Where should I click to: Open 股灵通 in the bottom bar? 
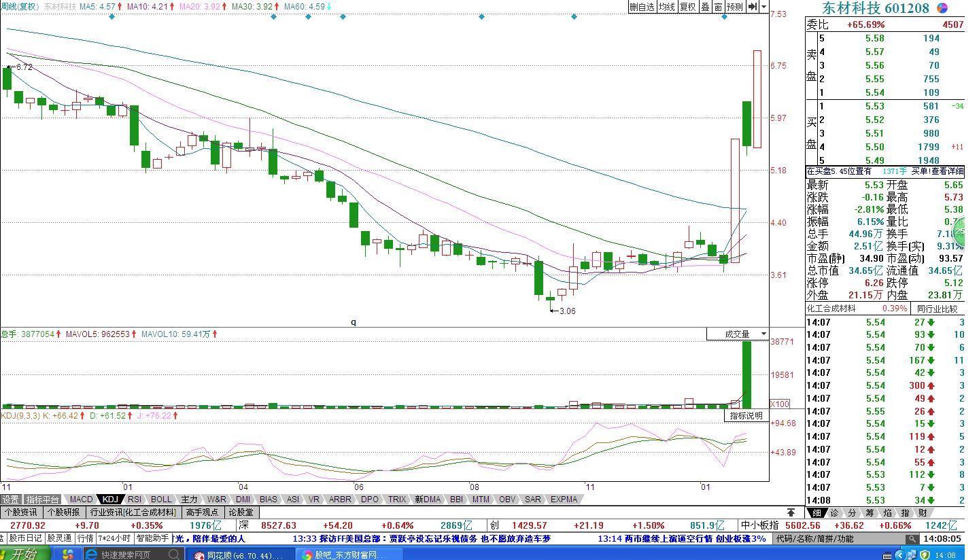59,538
